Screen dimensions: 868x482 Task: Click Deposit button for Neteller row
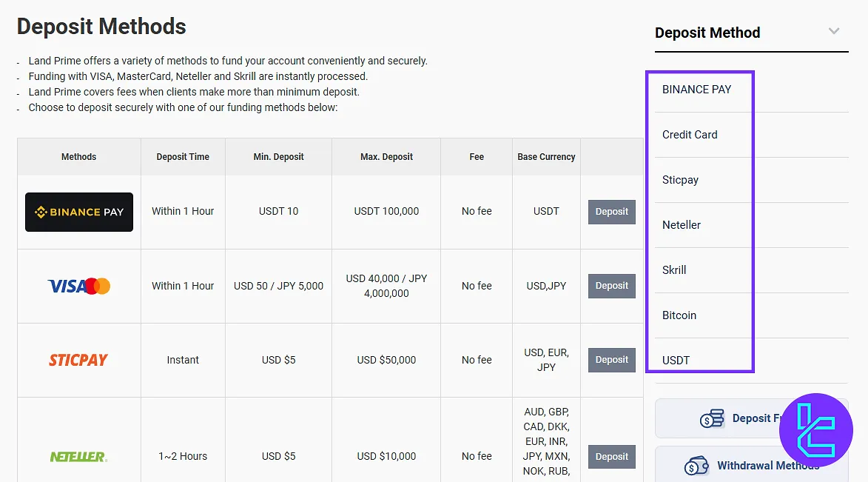611,457
